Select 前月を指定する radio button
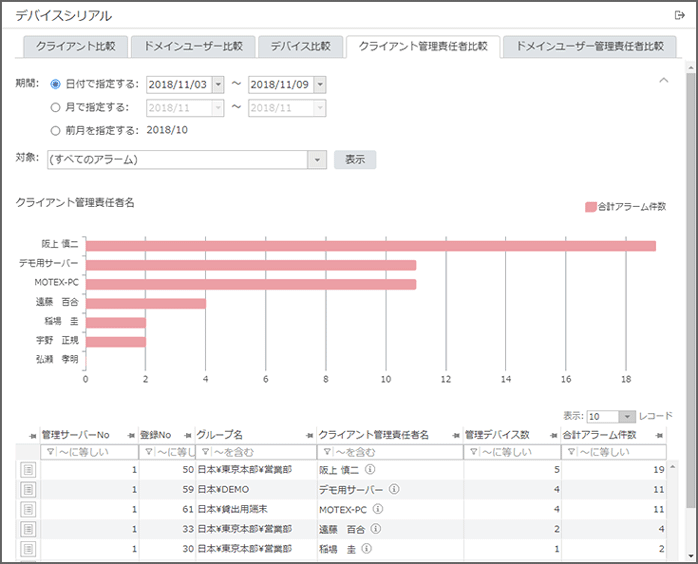 click(x=55, y=130)
